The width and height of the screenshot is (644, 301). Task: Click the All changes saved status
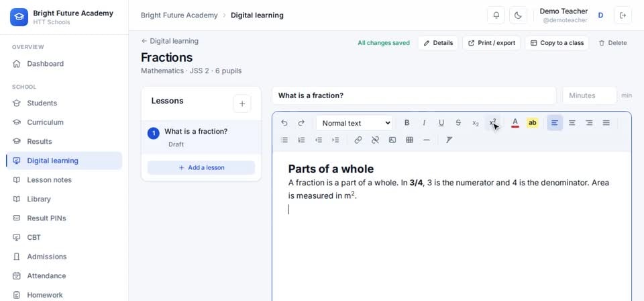point(384,43)
